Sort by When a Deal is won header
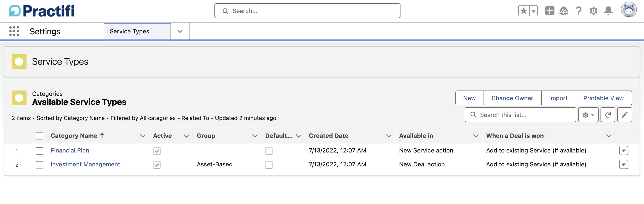The width and height of the screenshot is (644, 204). click(x=515, y=136)
